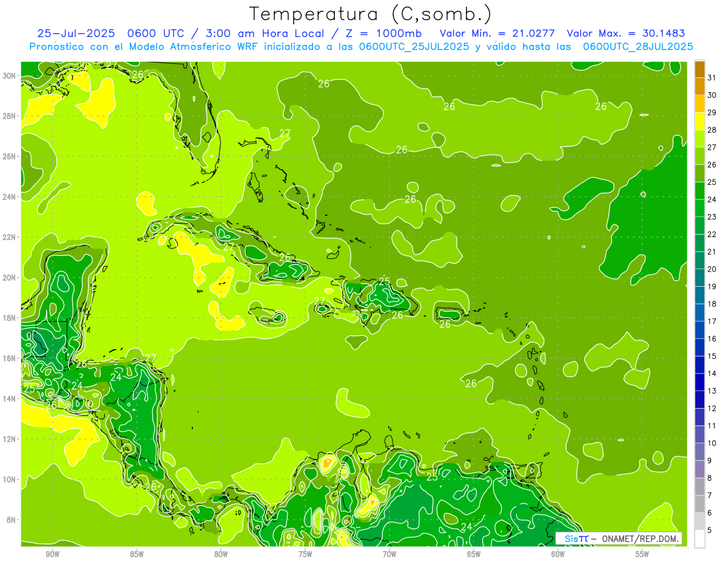Pick purple legend swatch between 9 and 10
This screenshot has height=562, width=728.
tap(699, 452)
